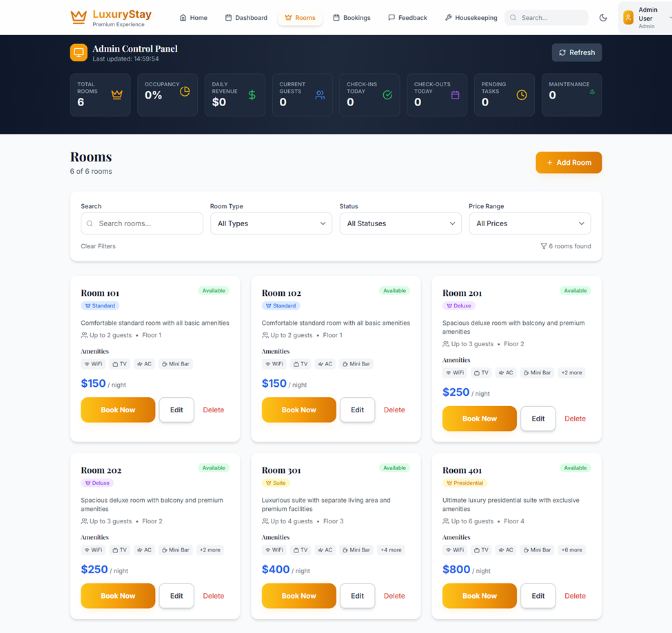This screenshot has width=672, height=633.
Task: Click the LuxuryStay crown logo
Action: pos(79,17)
